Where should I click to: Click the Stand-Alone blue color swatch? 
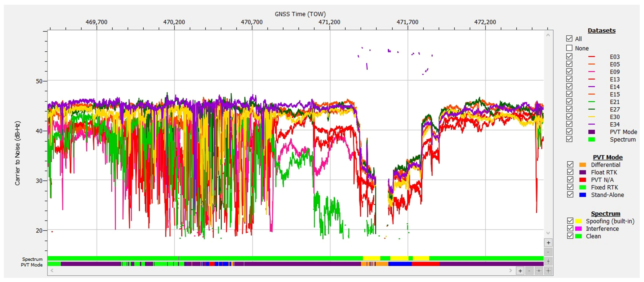pos(583,195)
